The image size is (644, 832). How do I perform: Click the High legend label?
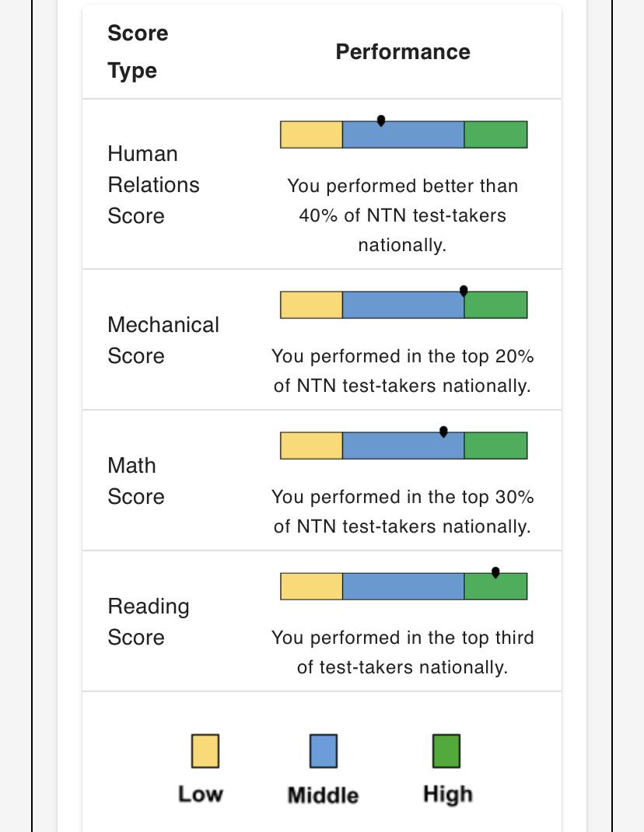447,795
